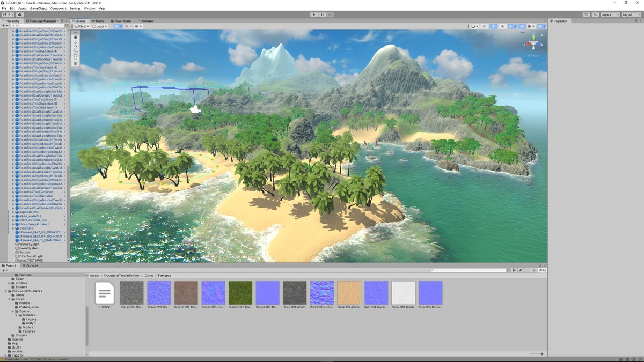Open the global search magnifier
Viewport: 644px width, 362px height.
(595, 14)
